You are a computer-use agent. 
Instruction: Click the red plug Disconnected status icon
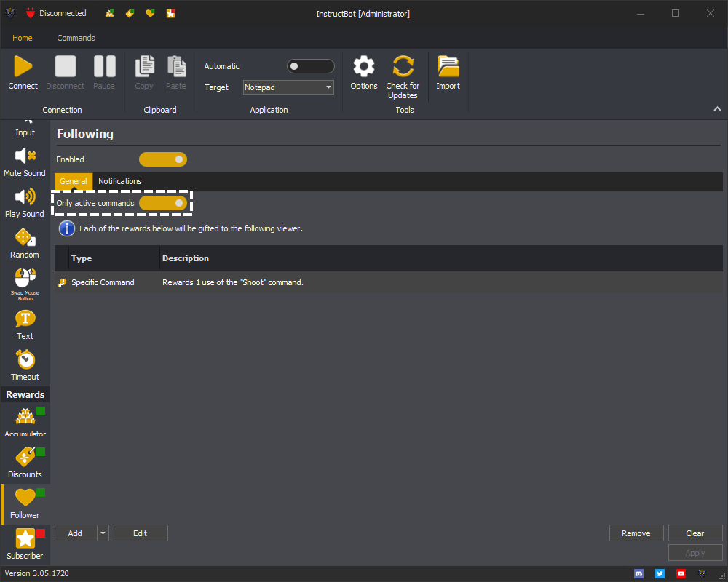coord(31,13)
